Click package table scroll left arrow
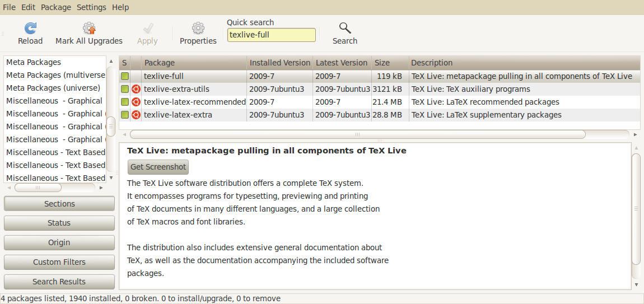 pos(124,134)
